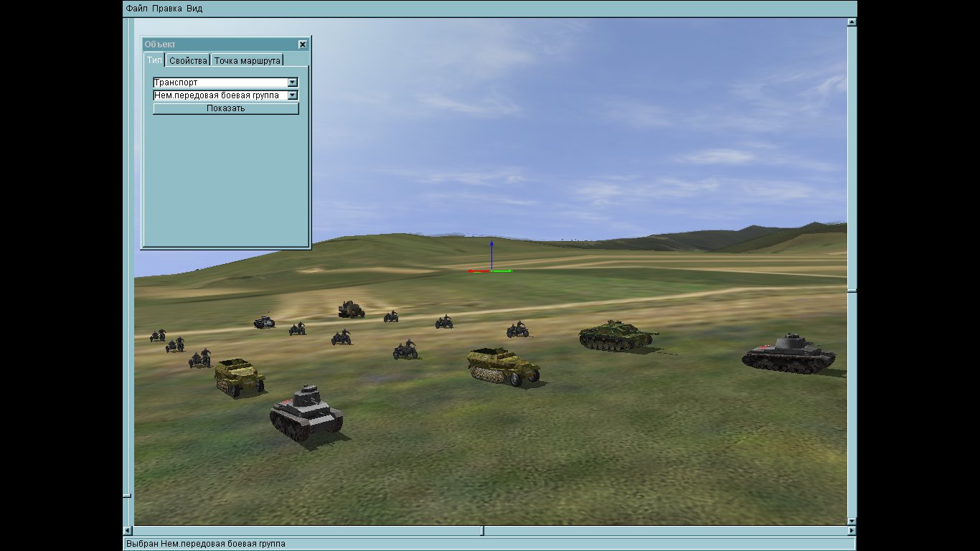980x551 pixels.
Task: Click the Показать button
Action: tap(226, 108)
